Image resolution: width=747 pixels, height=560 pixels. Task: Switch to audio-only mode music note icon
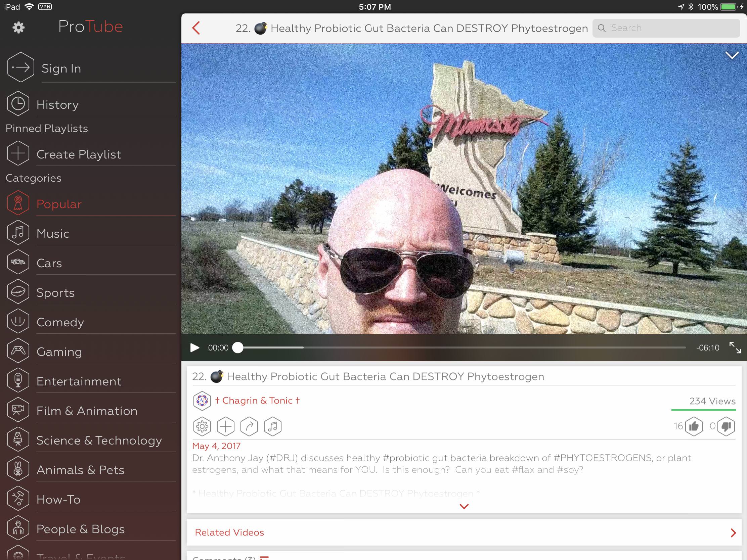coord(272,426)
